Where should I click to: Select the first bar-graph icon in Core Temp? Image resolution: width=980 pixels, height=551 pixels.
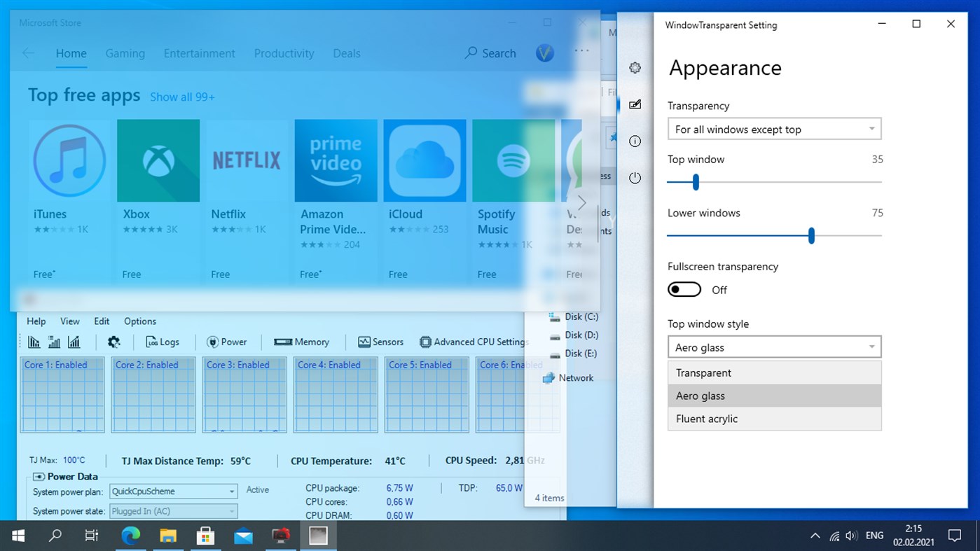35,342
